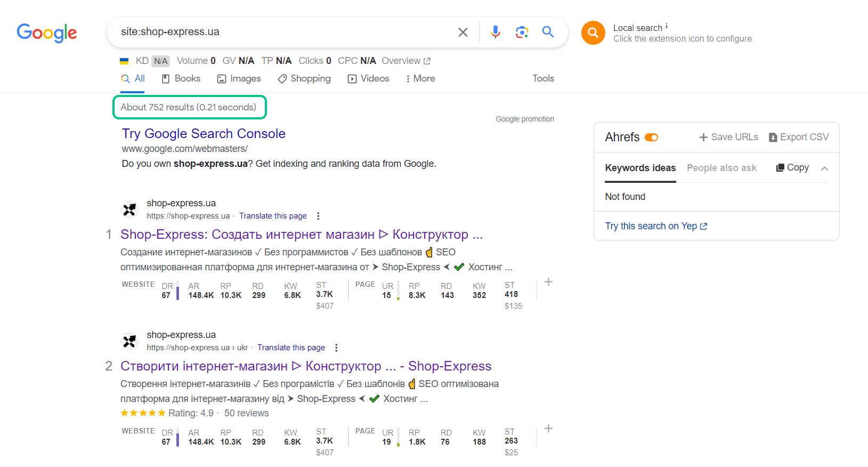This screenshot has height=467, width=868.
Task: Start voice search with the microphone icon
Action: click(x=496, y=32)
